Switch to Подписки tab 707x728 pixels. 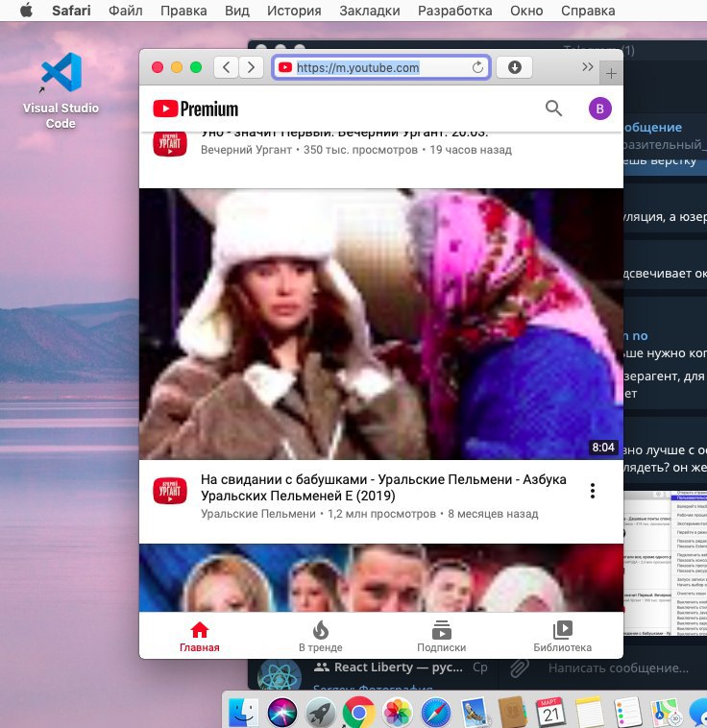coord(441,636)
